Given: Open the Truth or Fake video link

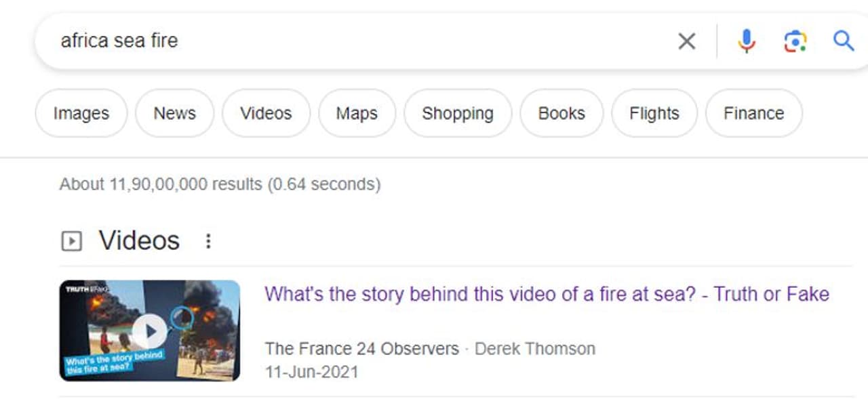Looking at the screenshot, I should coord(547,294).
